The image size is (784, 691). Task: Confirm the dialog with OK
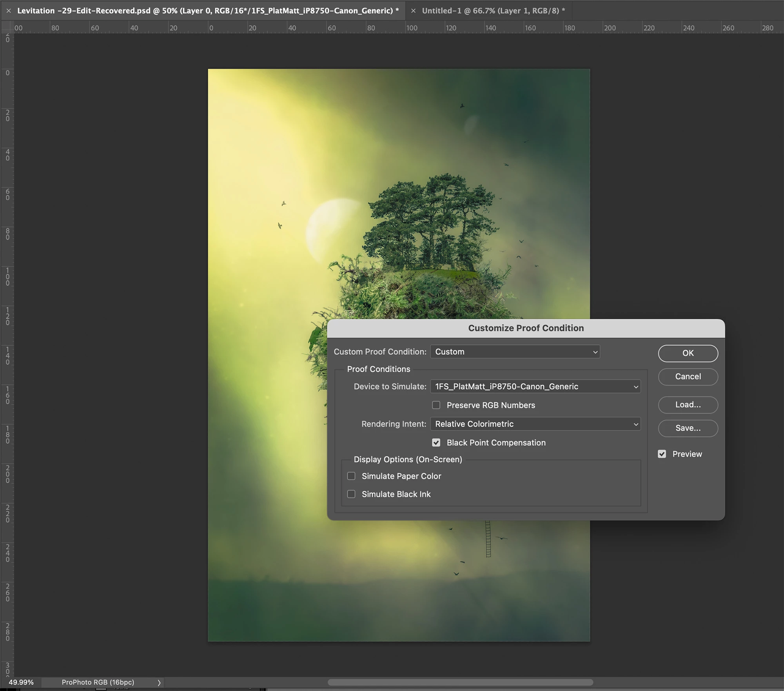coord(688,353)
